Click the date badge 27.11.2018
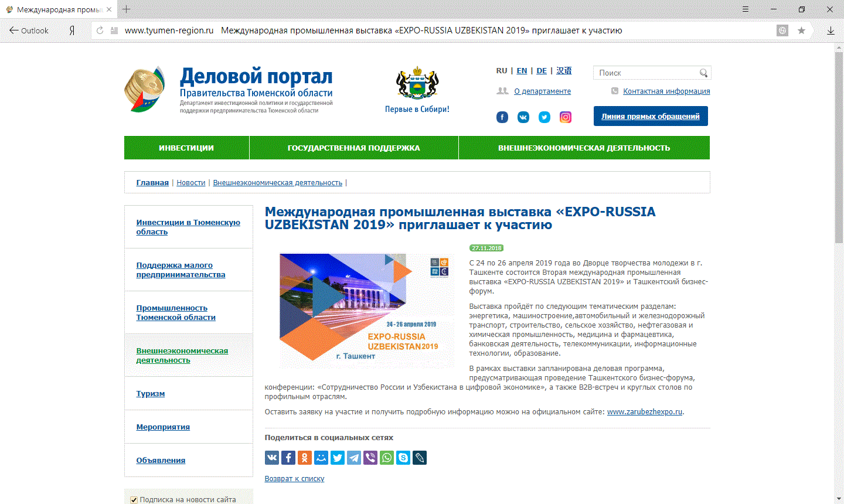The image size is (844, 504). coord(486,248)
